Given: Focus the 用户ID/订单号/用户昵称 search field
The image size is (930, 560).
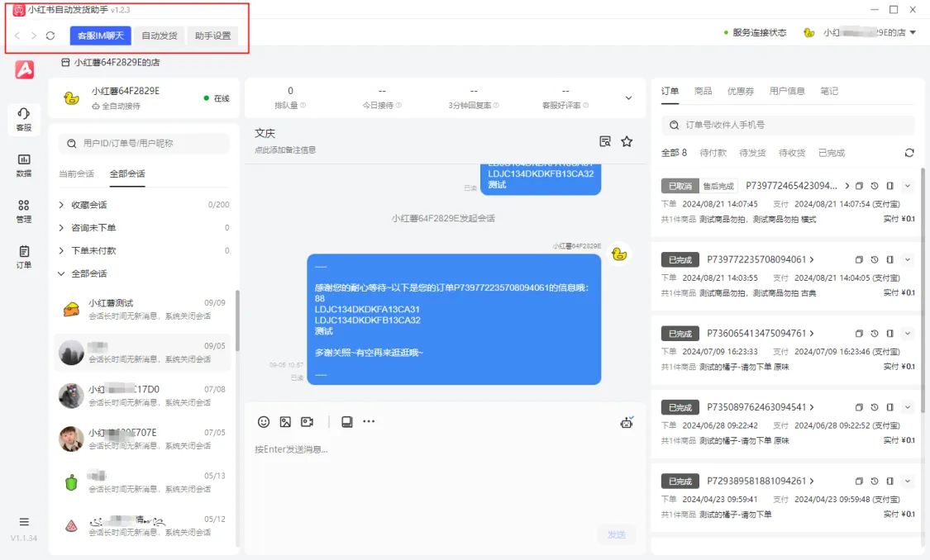Looking at the screenshot, I should pos(144,144).
